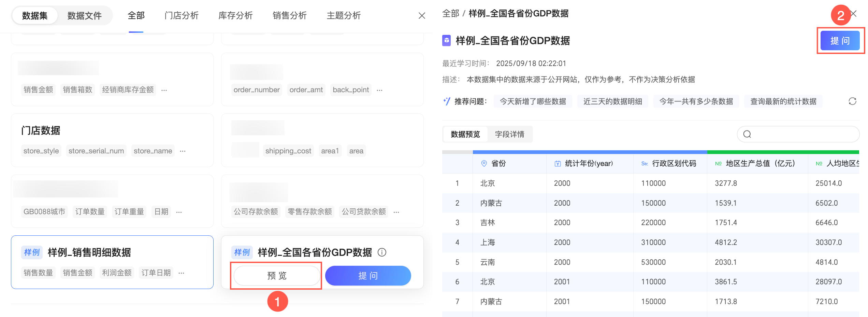Click the number icon of 地区生产总值 column
The height and width of the screenshot is (317, 868).
coord(718,164)
